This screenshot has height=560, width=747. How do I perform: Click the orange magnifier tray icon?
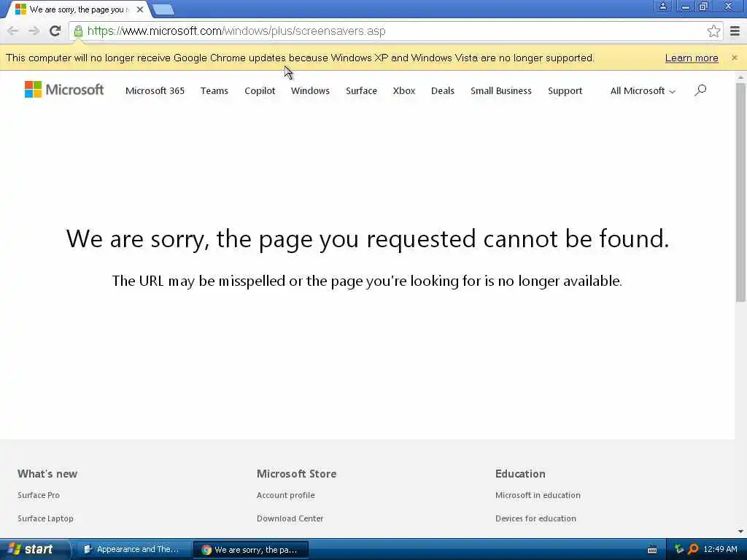(x=693, y=550)
